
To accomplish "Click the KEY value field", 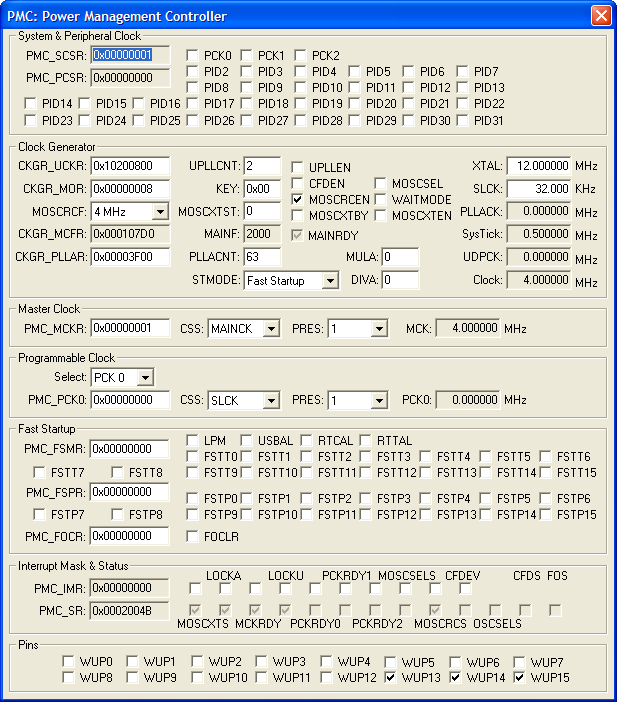I will 262,189.
